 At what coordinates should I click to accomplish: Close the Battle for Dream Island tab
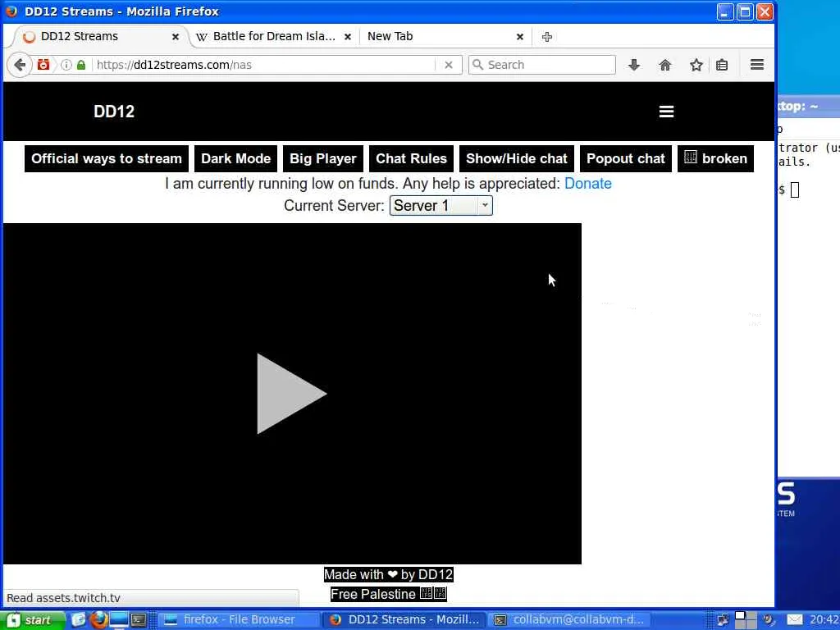click(348, 36)
